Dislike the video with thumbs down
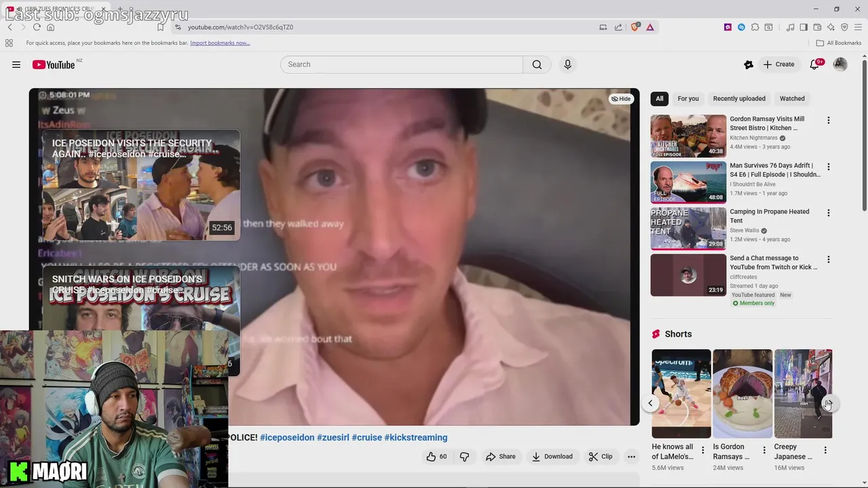This screenshot has width=868, height=488. click(x=465, y=457)
